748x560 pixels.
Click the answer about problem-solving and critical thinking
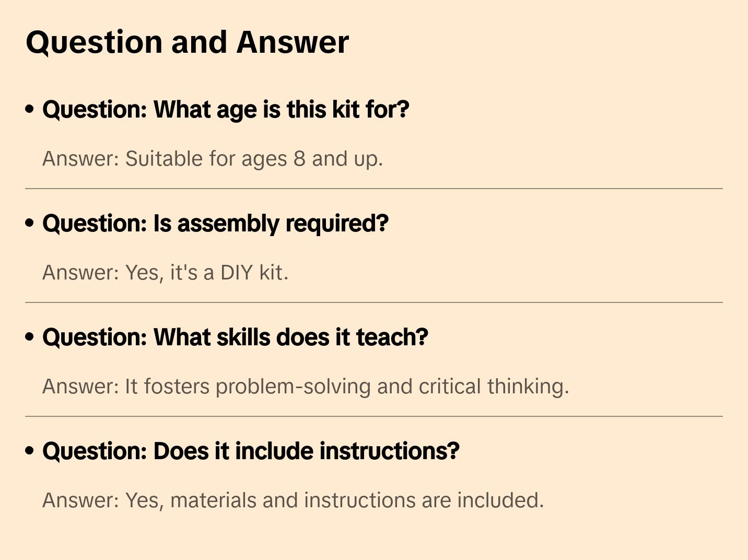(306, 387)
